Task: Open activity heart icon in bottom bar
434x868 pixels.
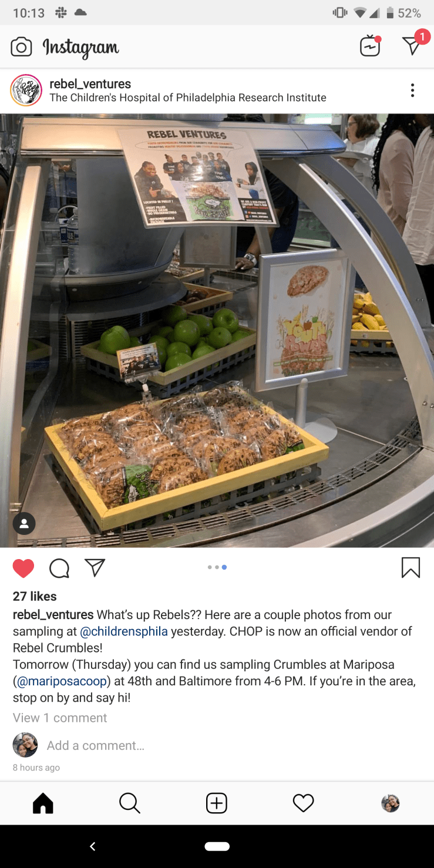Action: click(x=304, y=803)
